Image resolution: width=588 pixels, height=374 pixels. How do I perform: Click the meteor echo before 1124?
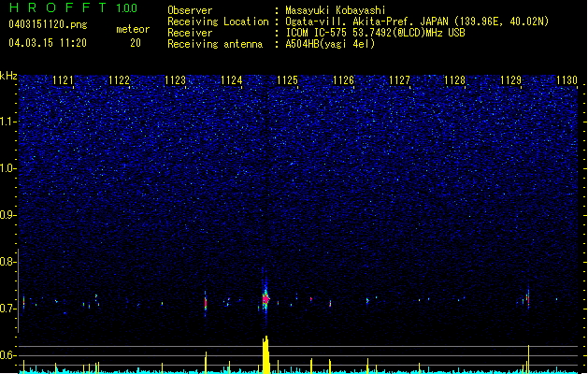click(x=206, y=302)
